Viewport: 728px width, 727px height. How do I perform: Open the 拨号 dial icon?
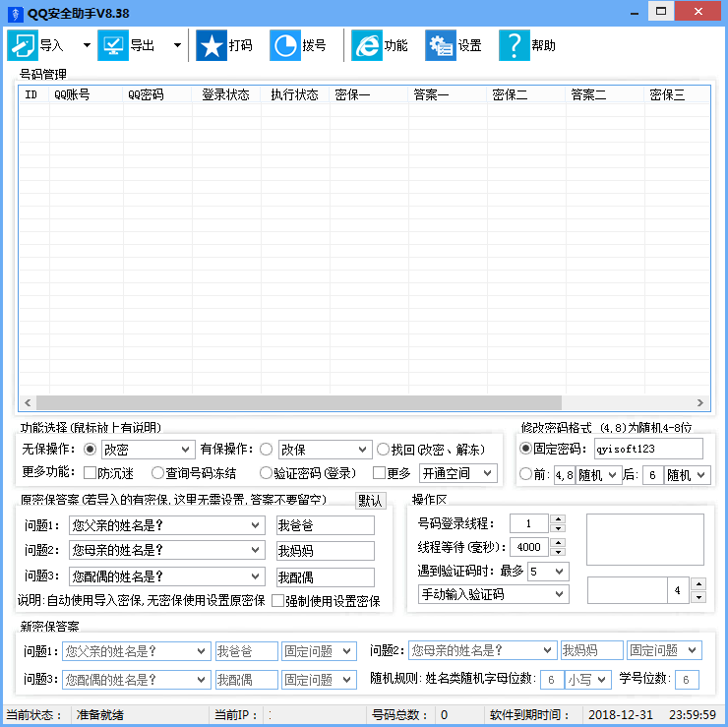pos(285,45)
